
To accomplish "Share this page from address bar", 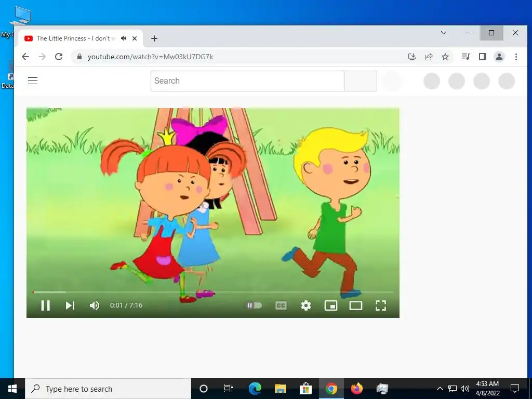I will point(429,57).
